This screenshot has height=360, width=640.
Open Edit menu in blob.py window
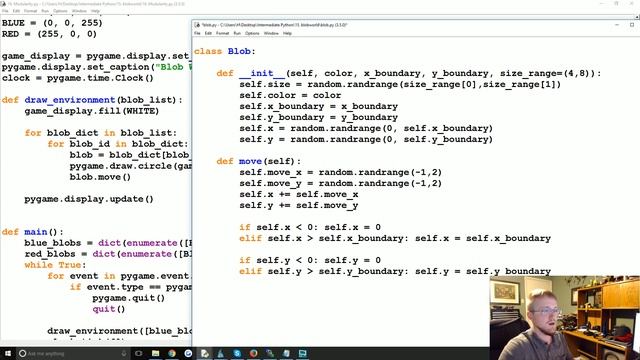coord(208,33)
